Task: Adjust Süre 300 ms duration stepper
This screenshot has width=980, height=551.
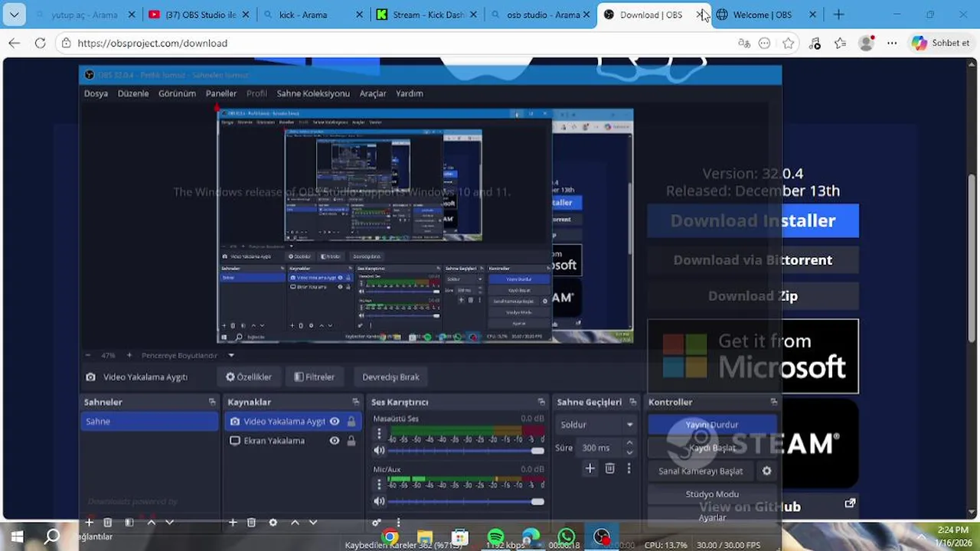Action: [x=629, y=447]
